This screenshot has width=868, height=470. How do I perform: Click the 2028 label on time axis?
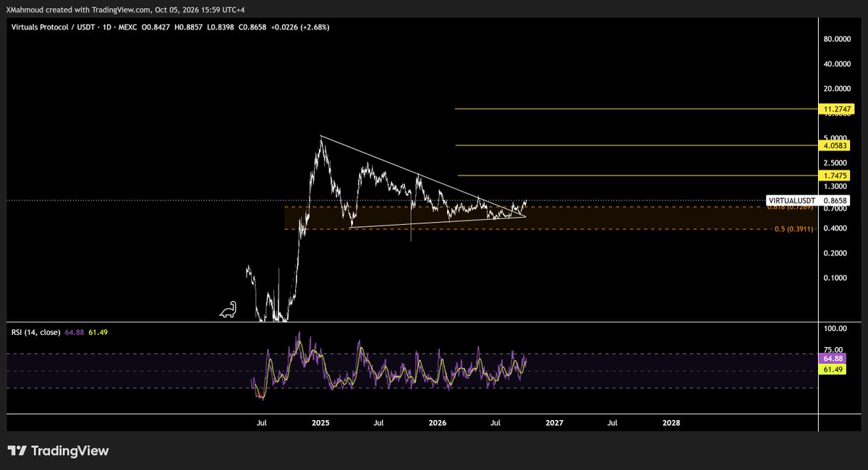coord(671,422)
